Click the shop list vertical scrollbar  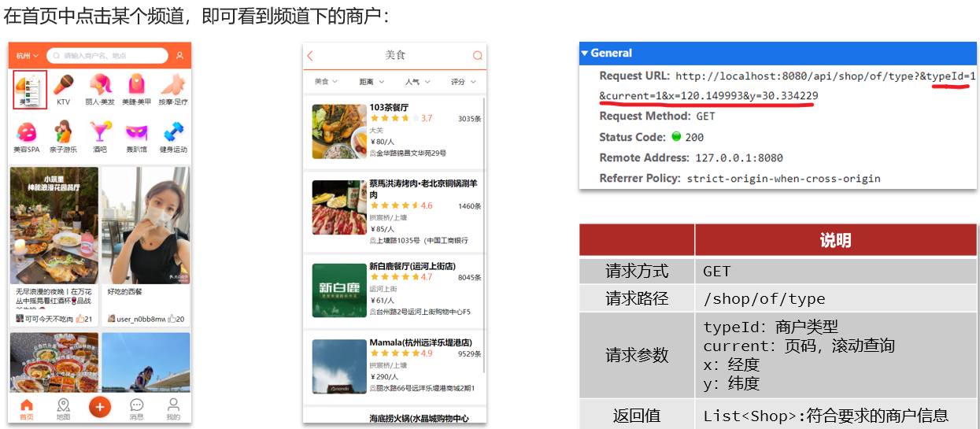484,236
